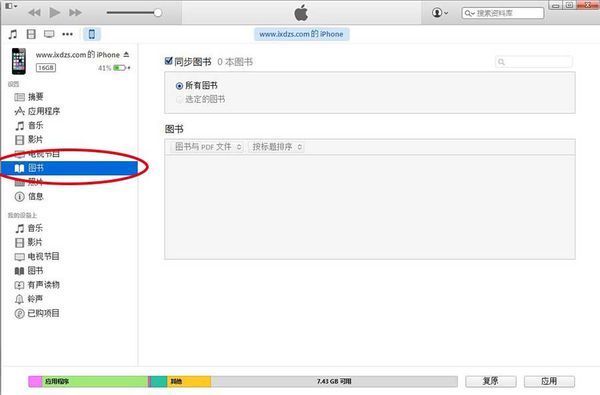This screenshot has width=600, height=395.
Task: Open the account user dropdown
Action: 440,13
